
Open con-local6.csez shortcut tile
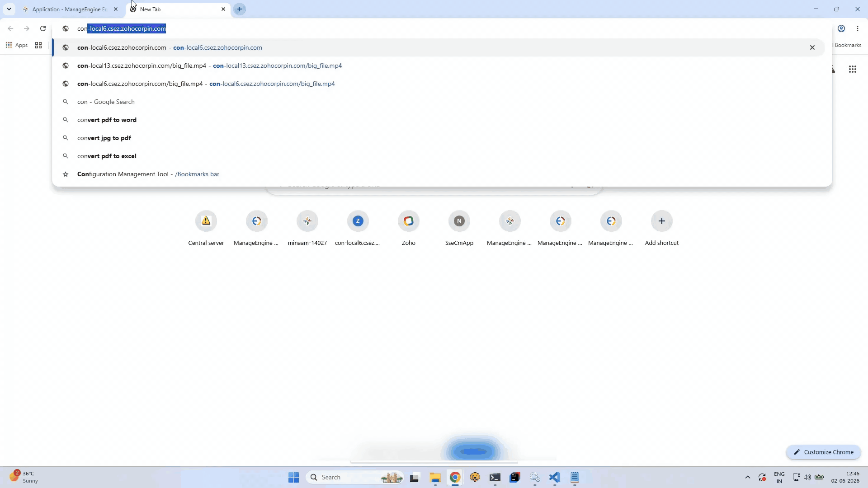point(358,229)
